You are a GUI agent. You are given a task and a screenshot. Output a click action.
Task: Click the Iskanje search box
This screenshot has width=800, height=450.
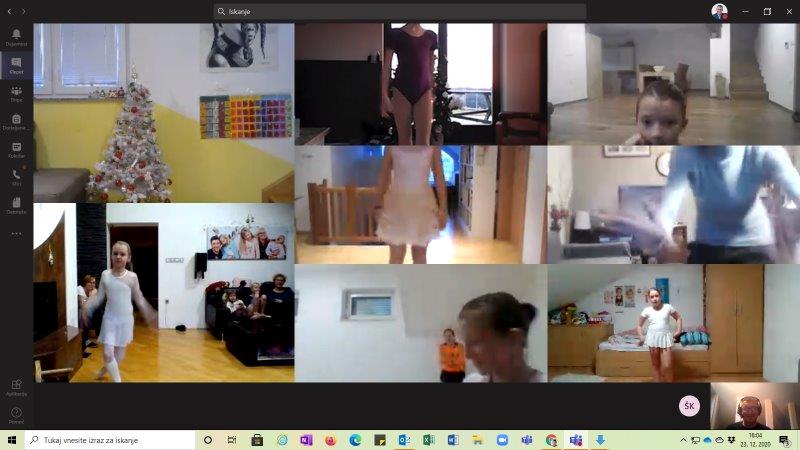pyautogui.click(x=400, y=11)
